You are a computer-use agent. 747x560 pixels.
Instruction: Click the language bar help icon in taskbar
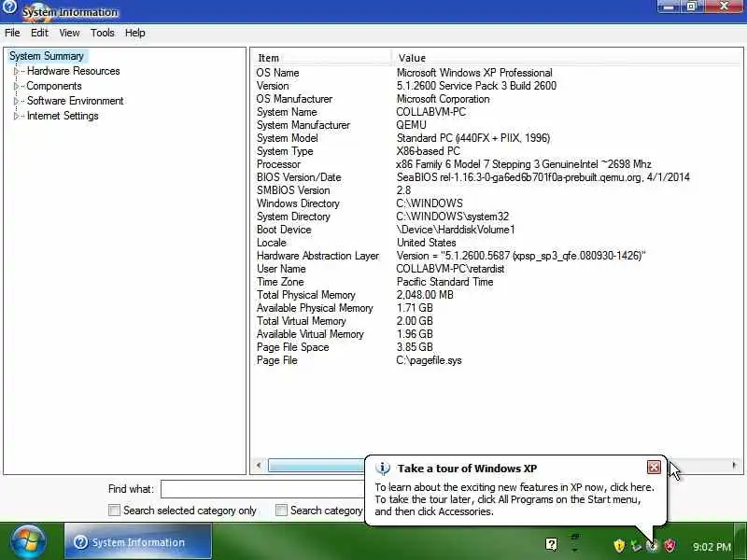point(551,544)
